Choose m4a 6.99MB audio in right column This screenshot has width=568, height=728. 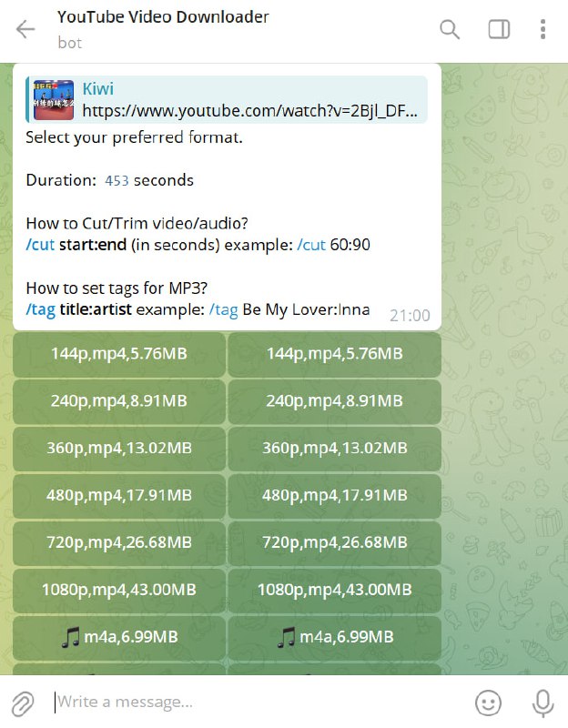click(x=334, y=637)
